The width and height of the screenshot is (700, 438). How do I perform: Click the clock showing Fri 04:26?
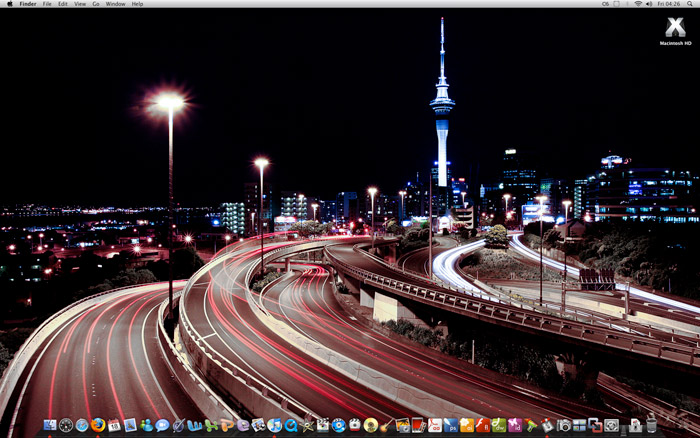click(669, 4)
